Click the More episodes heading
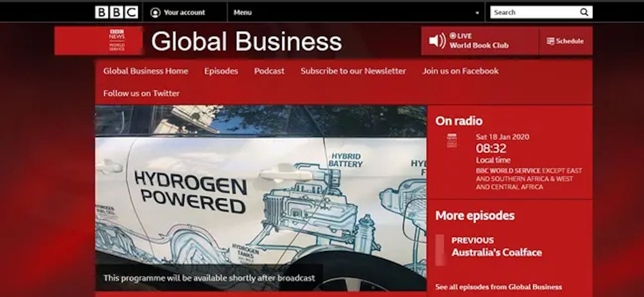Screen dimensions: 644x297 [475, 216]
